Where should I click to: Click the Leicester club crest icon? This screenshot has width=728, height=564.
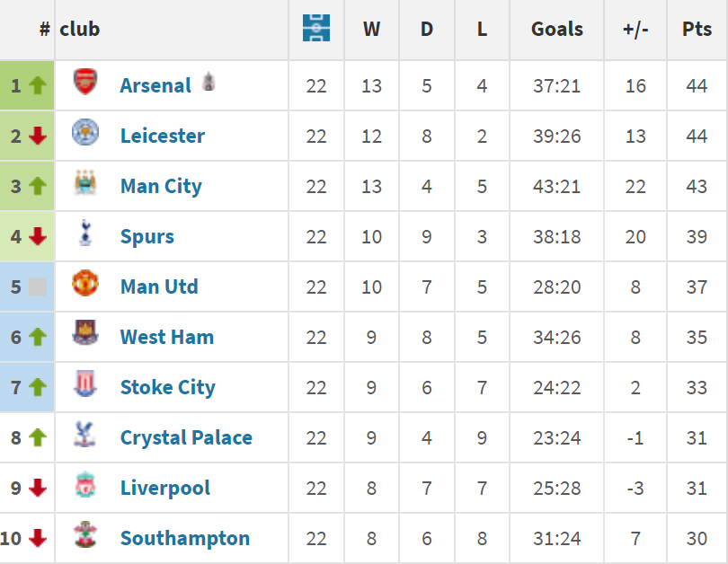click(x=84, y=133)
